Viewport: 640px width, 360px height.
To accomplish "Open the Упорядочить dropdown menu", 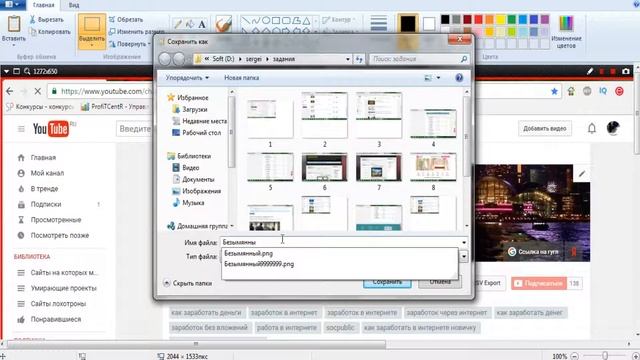I will pyautogui.click(x=187, y=78).
